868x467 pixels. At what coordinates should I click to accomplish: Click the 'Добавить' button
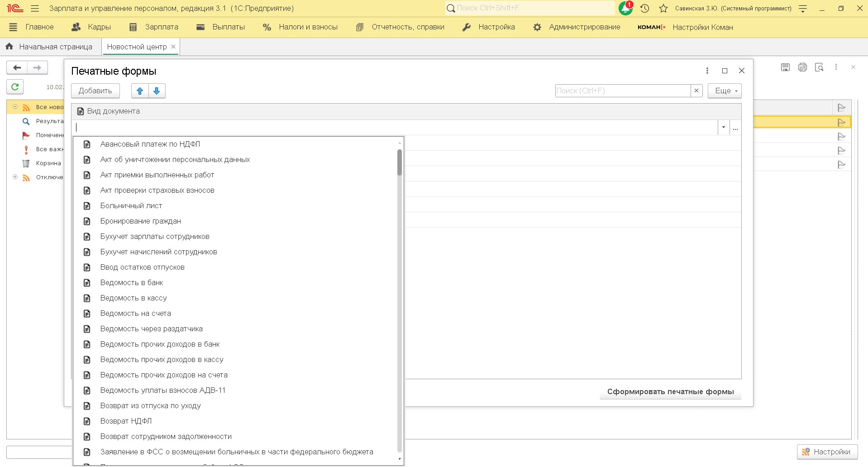[x=95, y=91]
